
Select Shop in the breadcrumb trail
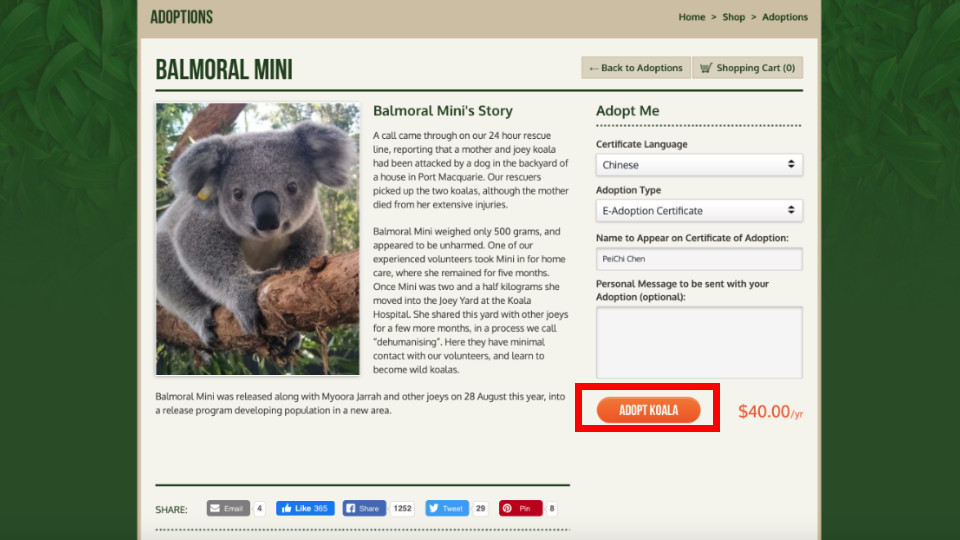[734, 17]
